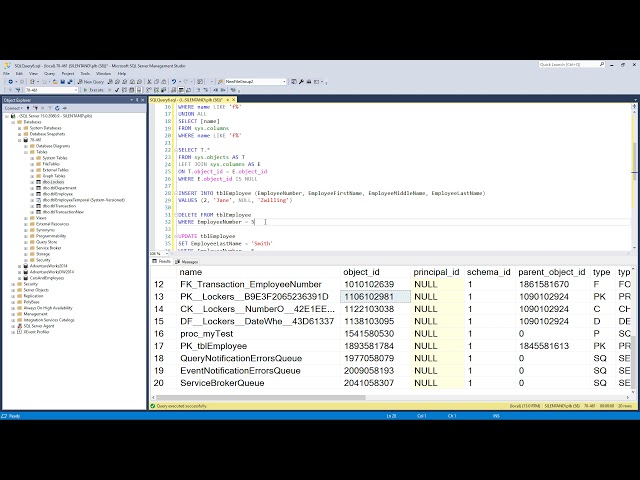Select the dbo.tblDepartment table
Viewport: 640px width, 480px height.
(59, 188)
